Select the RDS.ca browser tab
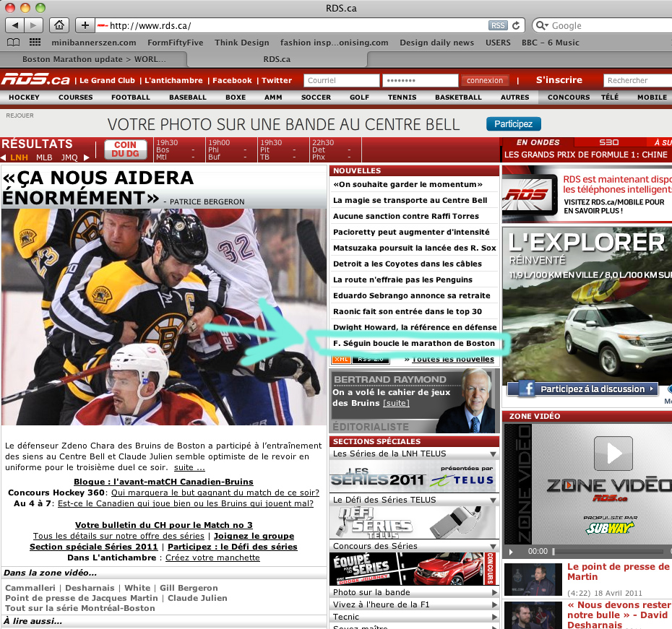The height and width of the screenshot is (629, 672). pos(277,59)
